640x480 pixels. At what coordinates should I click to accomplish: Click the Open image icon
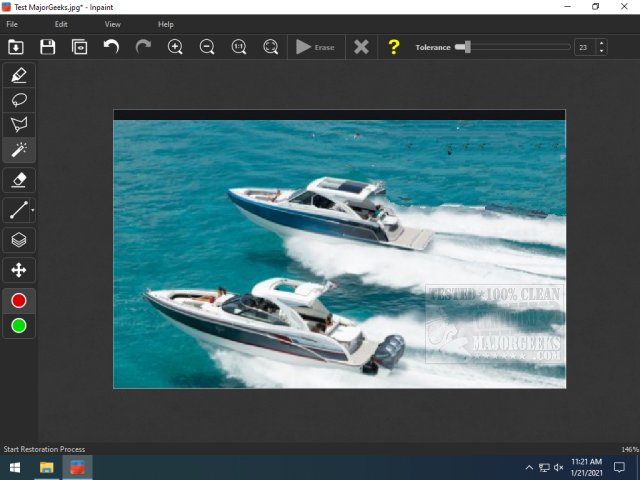coord(16,47)
